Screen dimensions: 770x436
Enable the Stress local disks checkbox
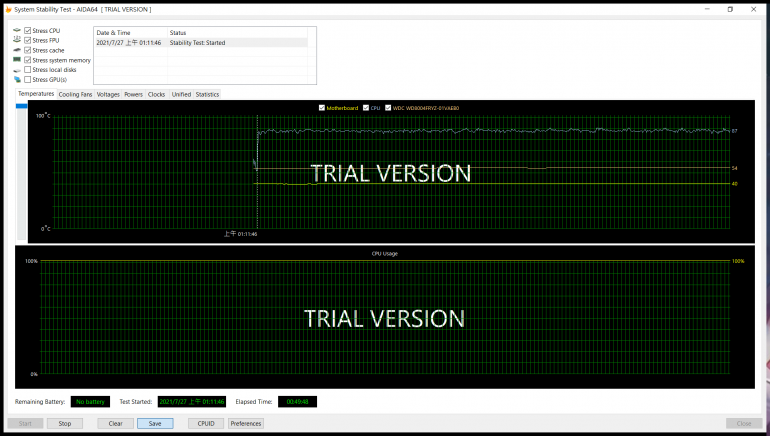point(28,70)
